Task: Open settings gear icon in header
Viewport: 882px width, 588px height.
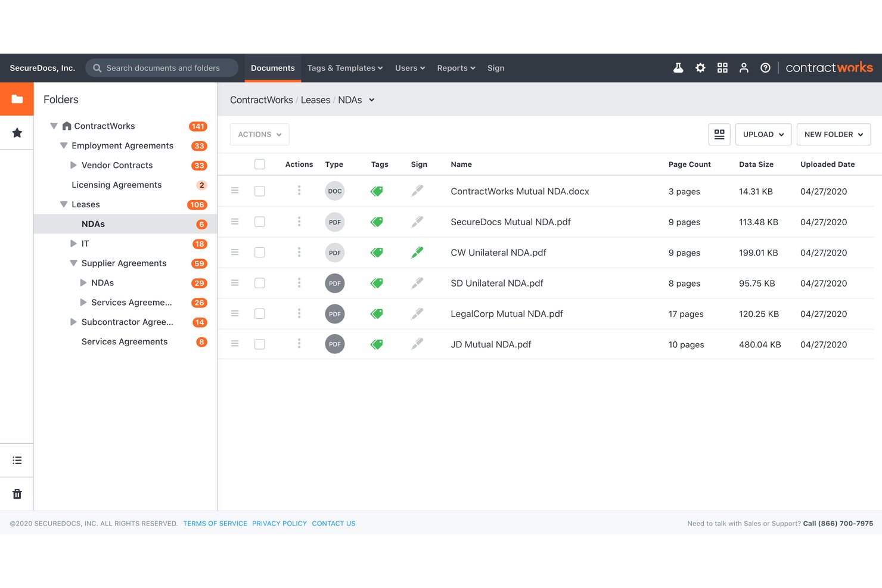Action: click(x=700, y=68)
